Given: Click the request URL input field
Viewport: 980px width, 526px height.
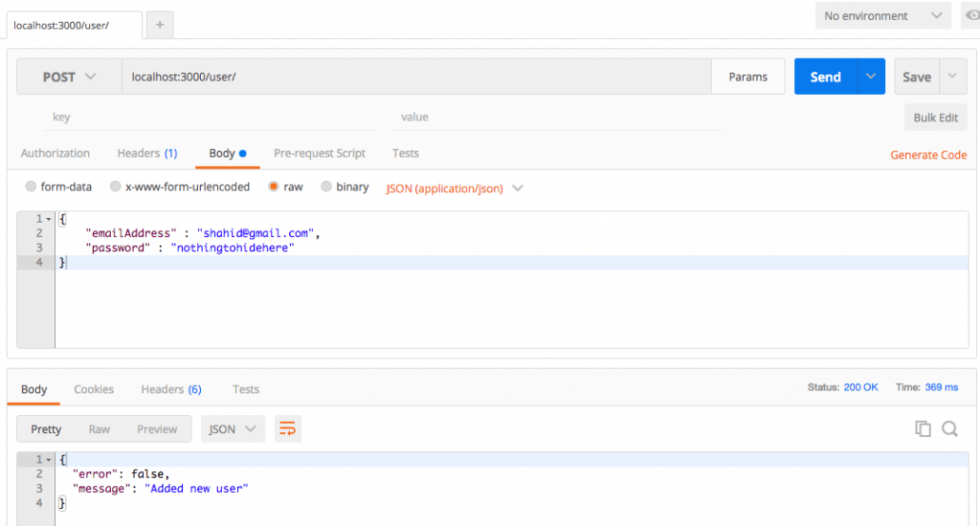Looking at the screenshot, I should click(417, 77).
